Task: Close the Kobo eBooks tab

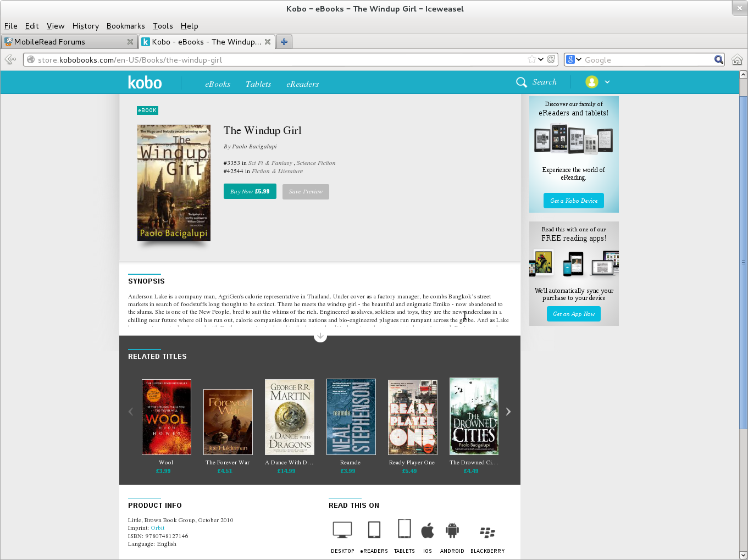Action: coord(268,42)
